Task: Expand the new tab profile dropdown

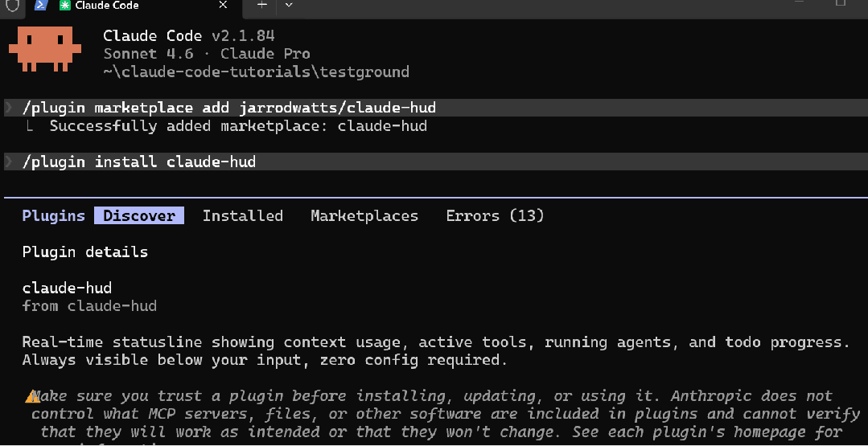Action: pyautogui.click(x=289, y=5)
